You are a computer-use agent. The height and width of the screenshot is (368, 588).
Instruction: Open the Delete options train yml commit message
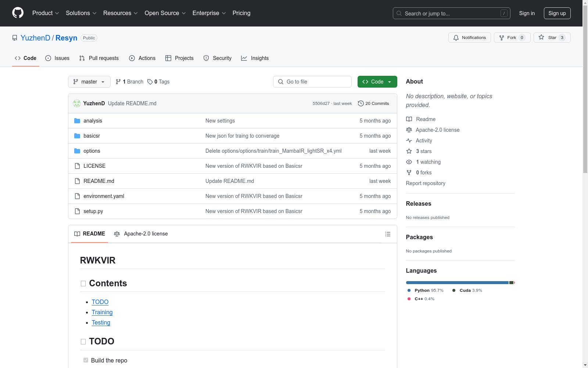point(273,151)
